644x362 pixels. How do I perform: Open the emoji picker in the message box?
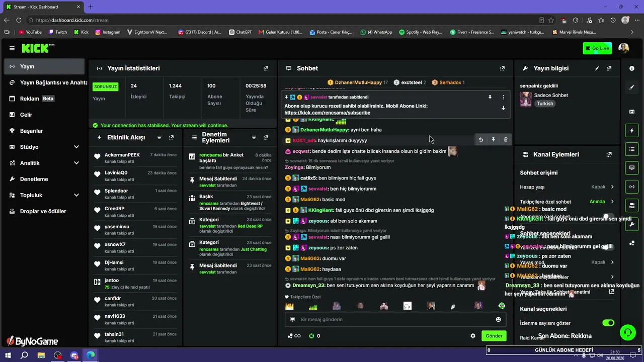tap(499, 319)
